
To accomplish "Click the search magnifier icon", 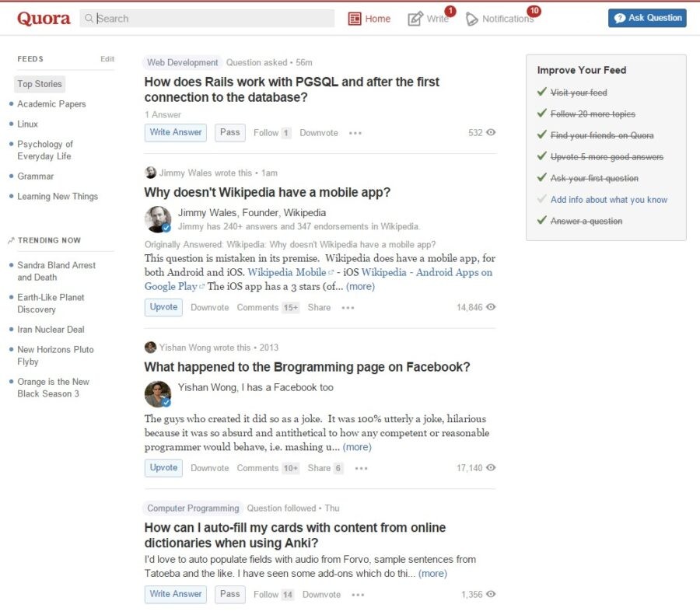I will (x=89, y=19).
